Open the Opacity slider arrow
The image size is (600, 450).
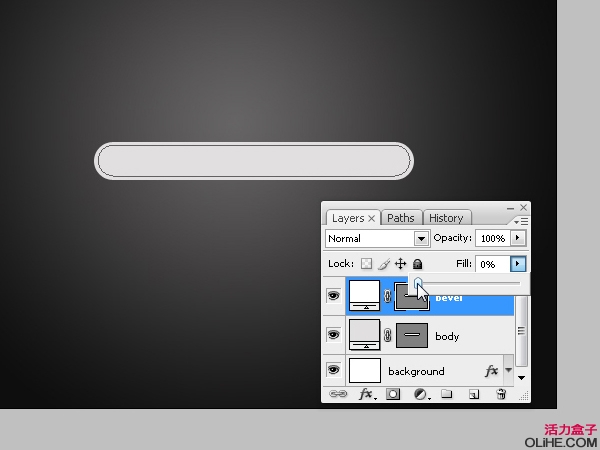(x=518, y=238)
